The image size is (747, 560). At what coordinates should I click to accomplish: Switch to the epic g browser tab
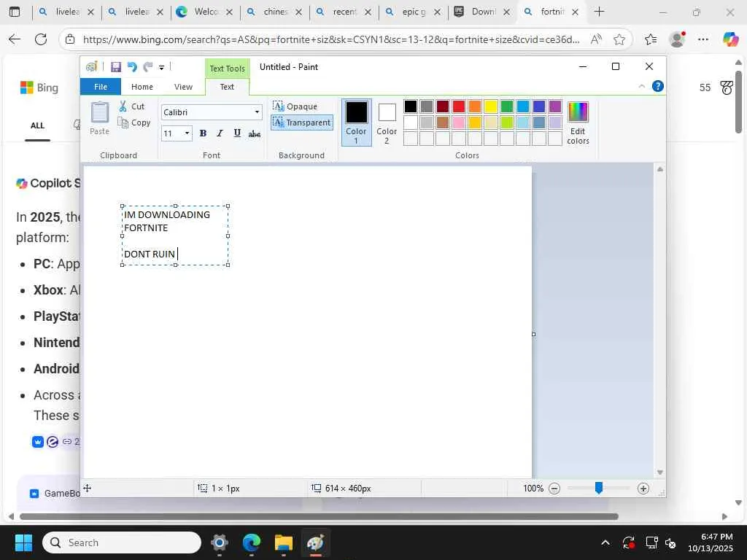click(413, 12)
